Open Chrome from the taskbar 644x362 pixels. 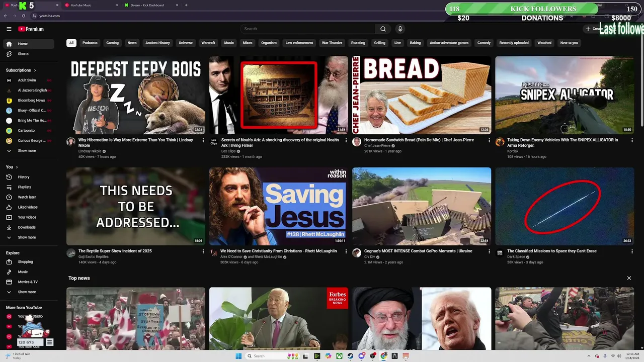(383, 356)
